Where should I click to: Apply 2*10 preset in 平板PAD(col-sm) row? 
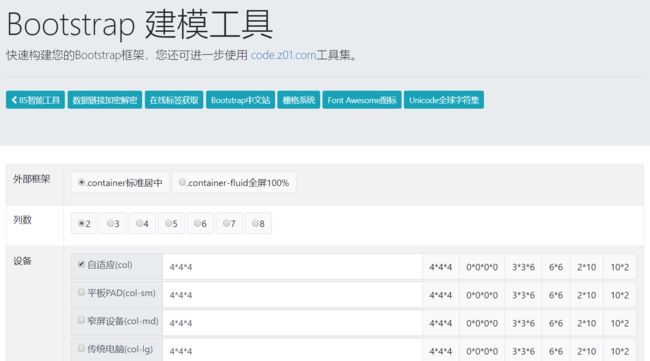click(x=587, y=295)
